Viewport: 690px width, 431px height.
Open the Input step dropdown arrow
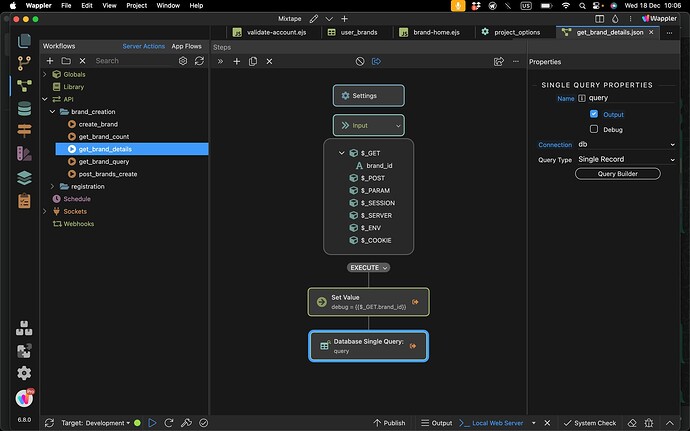point(398,125)
